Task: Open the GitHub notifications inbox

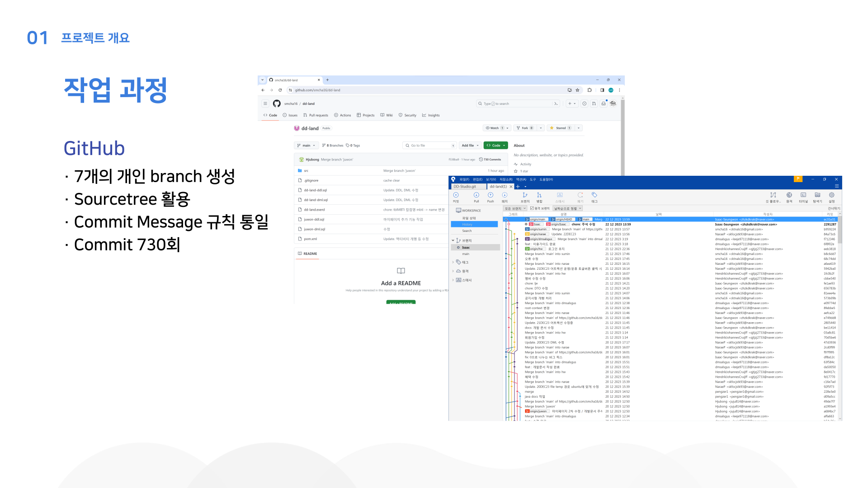Action: 604,103
